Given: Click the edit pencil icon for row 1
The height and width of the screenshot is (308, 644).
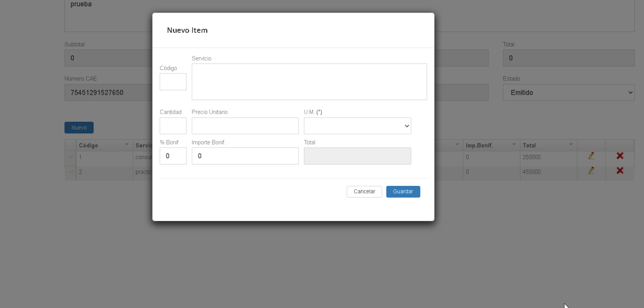Looking at the screenshot, I should (591, 156).
